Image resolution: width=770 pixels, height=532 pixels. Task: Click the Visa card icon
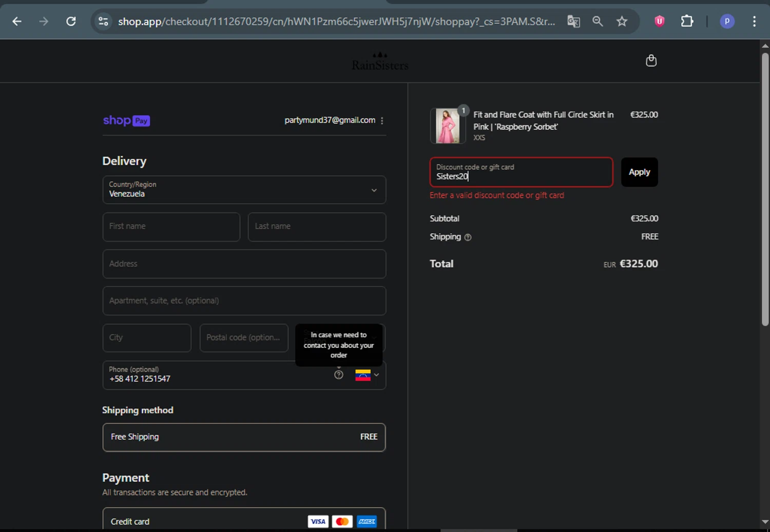(318, 522)
